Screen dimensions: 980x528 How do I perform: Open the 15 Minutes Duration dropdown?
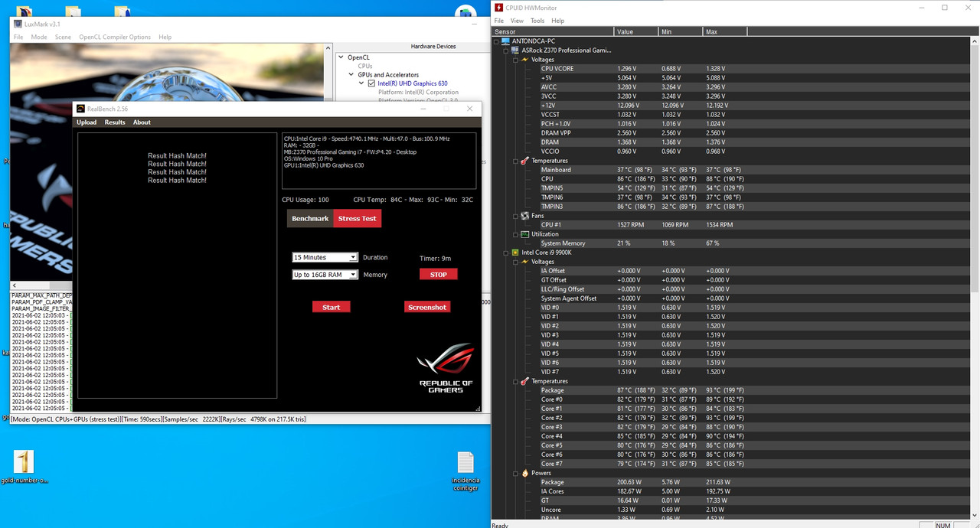click(325, 258)
